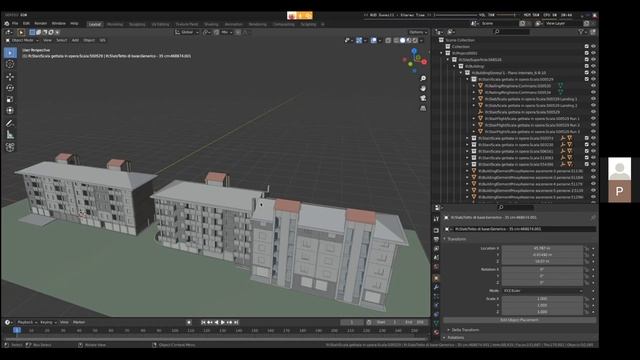
Task: Click the Location X value field
Action: click(x=542, y=248)
